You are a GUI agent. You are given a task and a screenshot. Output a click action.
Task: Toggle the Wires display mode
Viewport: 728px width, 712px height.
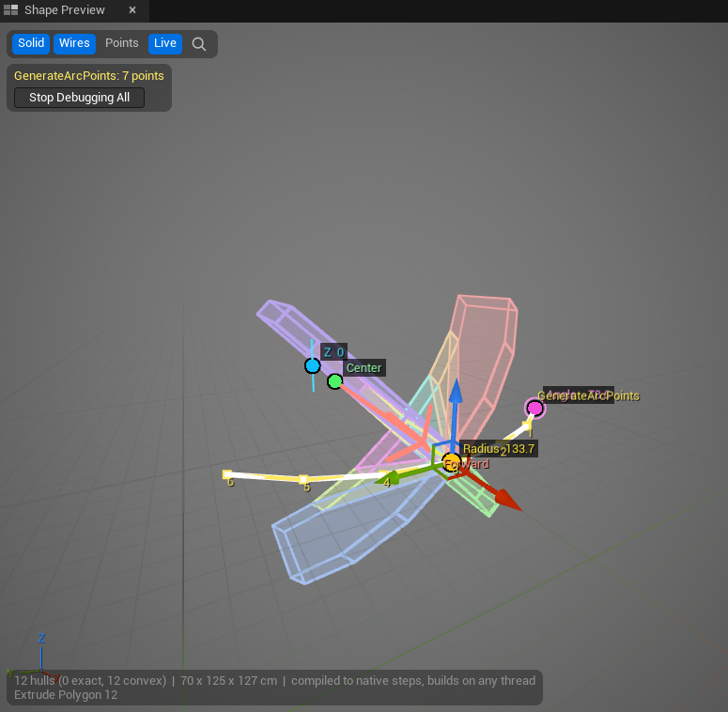74,43
